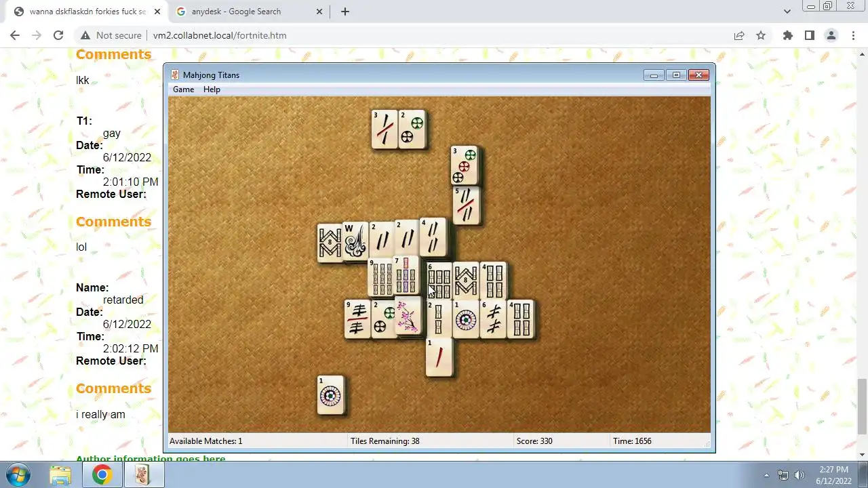Pick the 1-circle tile beside the 6 tile
This screenshot has width=868, height=488.
click(x=466, y=319)
